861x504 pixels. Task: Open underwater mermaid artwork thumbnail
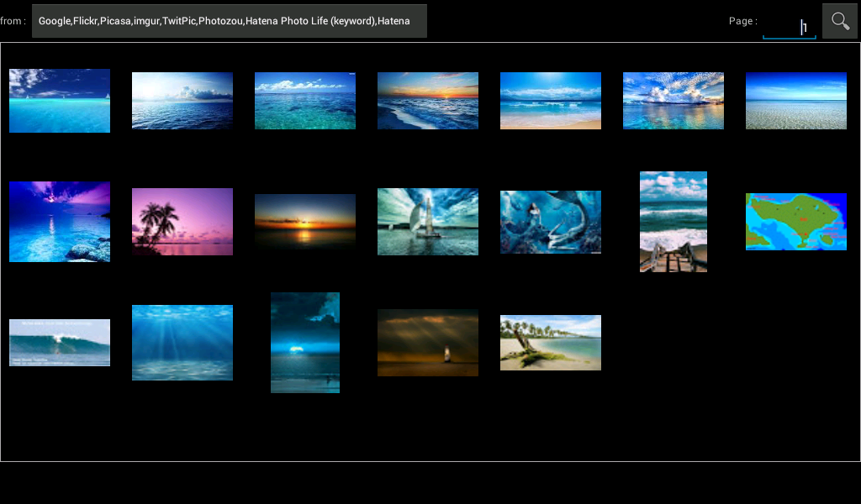coord(550,222)
